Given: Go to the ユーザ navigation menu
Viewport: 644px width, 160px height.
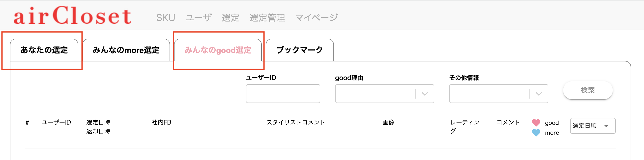Looking at the screenshot, I should click(199, 18).
